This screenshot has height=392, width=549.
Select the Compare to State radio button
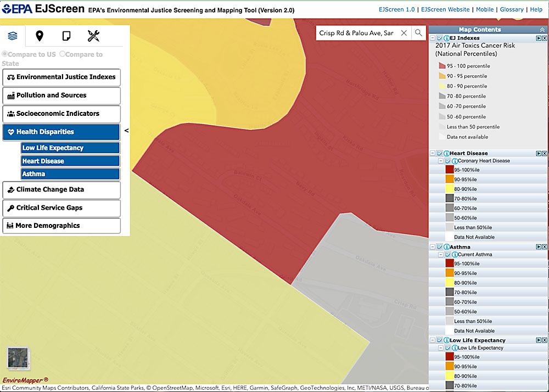point(63,54)
